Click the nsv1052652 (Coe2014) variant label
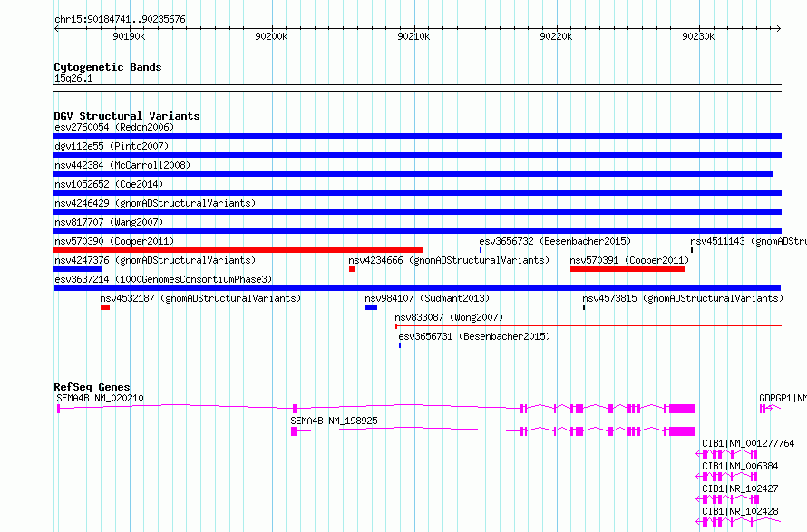807x532 pixels. [109, 184]
